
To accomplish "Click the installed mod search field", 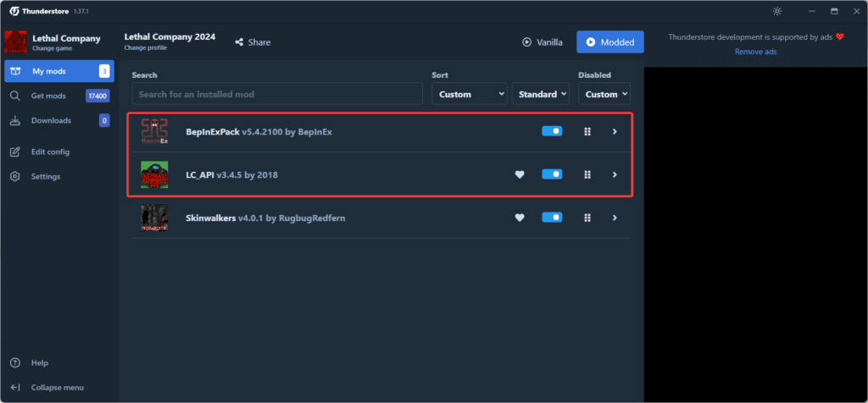I will coord(277,94).
